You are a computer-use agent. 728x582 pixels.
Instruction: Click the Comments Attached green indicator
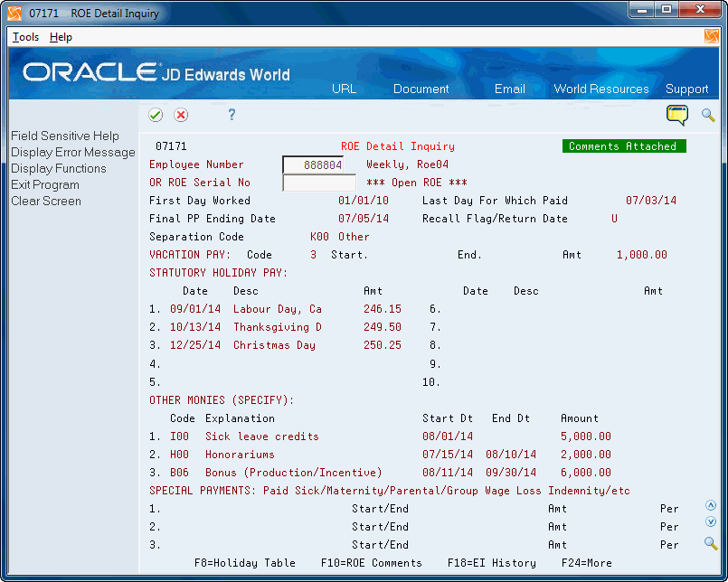pos(624,146)
